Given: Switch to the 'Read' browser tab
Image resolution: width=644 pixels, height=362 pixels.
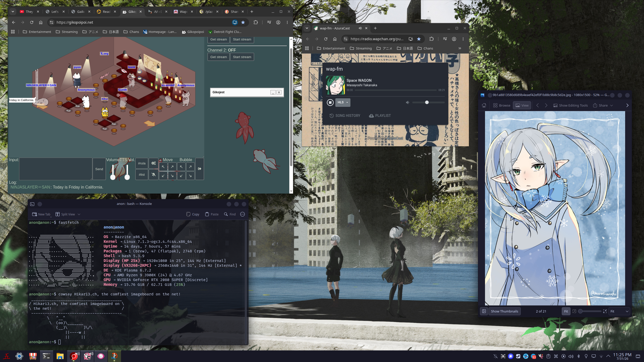Looking at the screenshot, I should (x=107, y=12).
